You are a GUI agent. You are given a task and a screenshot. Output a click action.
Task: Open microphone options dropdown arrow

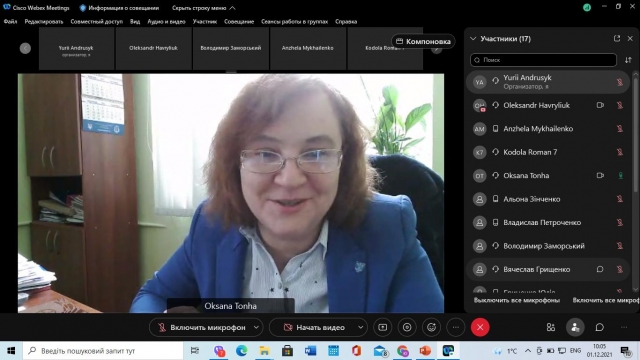coord(256,327)
